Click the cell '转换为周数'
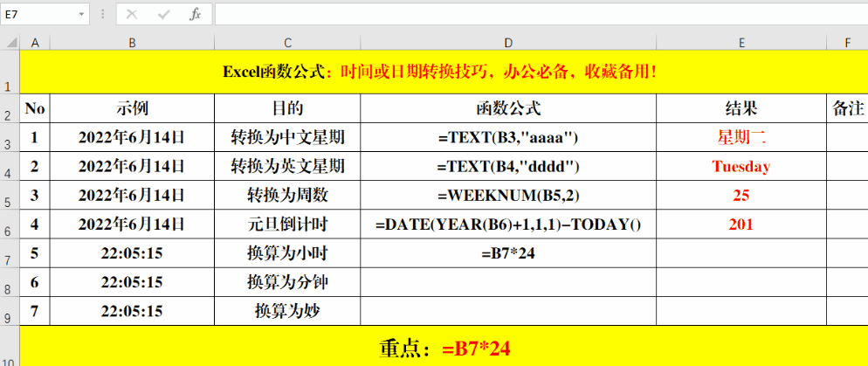The height and width of the screenshot is (366, 868). click(x=287, y=195)
